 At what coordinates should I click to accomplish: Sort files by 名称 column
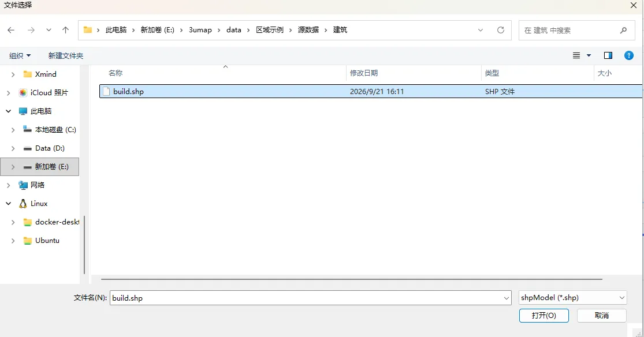[x=116, y=73]
